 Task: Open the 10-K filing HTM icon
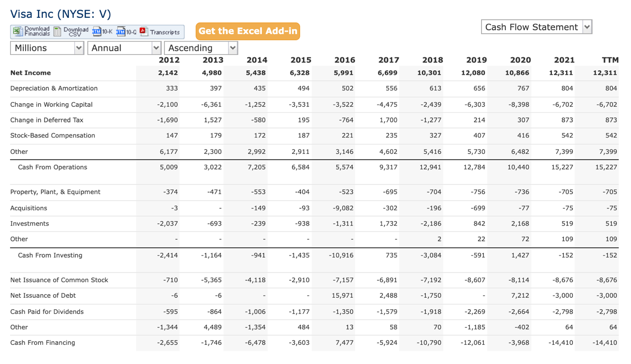[97, 32]
